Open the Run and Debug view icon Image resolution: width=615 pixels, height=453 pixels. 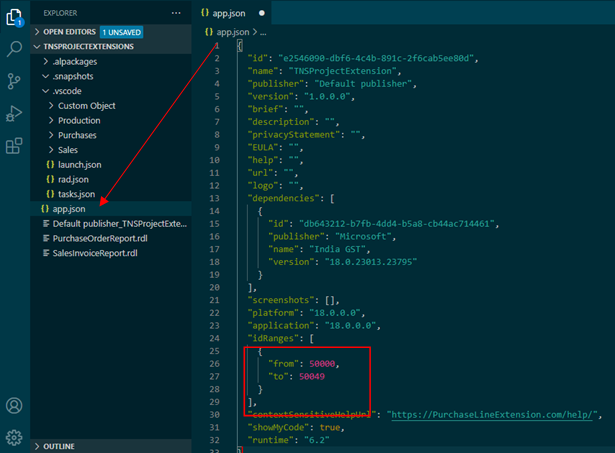click(x=15, y=114)
